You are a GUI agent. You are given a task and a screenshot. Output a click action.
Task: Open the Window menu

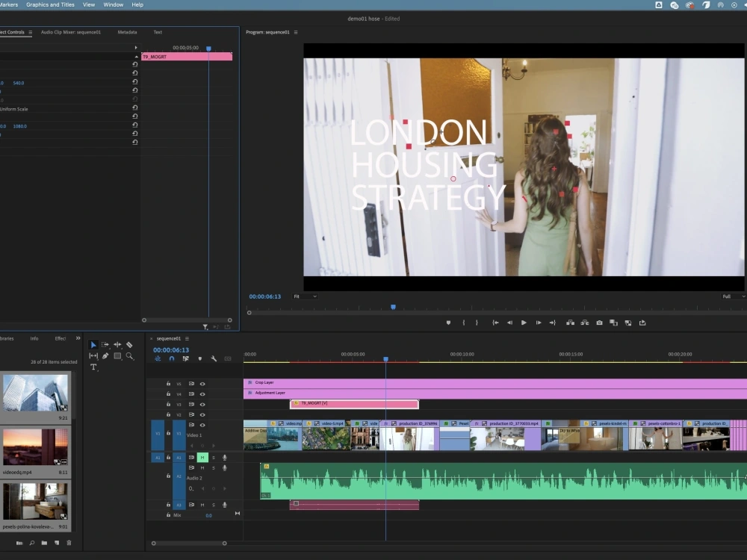[x=114, y=4]
